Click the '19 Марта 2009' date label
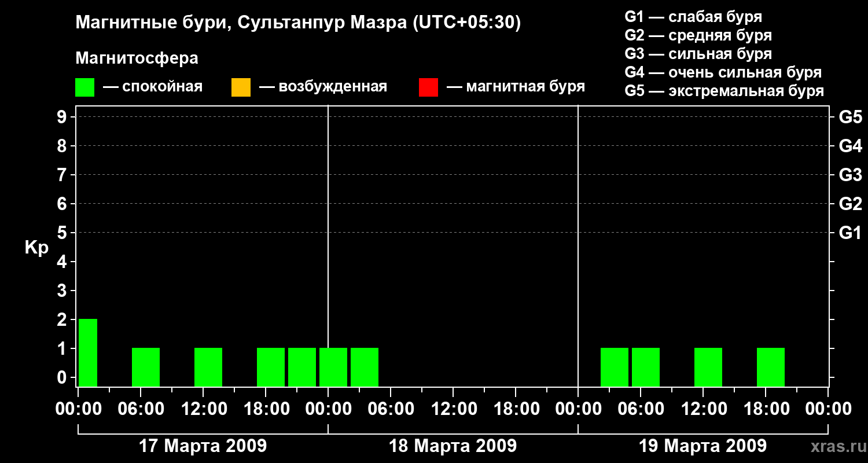The width and height of the screenshot is (868, 463). pyautogui.click(x=703, y=446)
